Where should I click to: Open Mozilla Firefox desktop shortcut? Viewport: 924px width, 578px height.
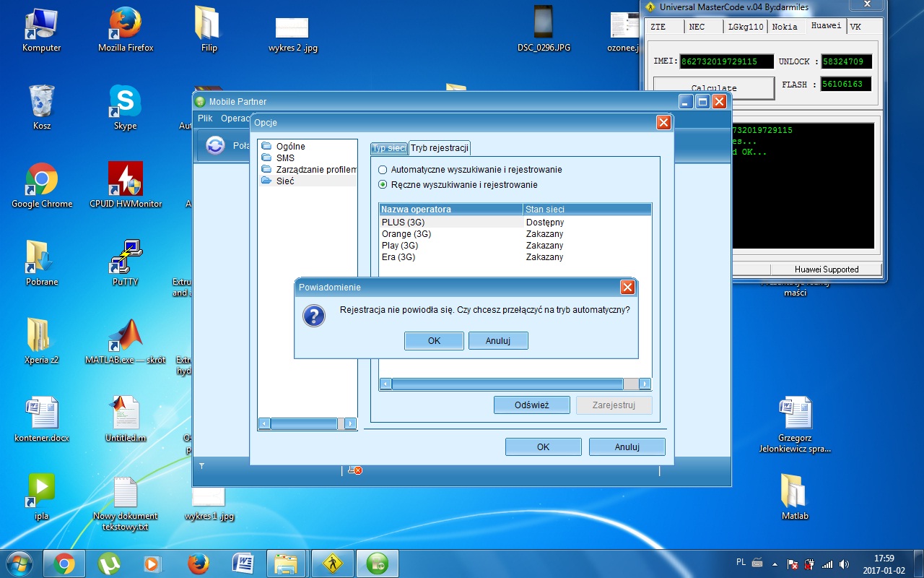(x=126, y=29)
